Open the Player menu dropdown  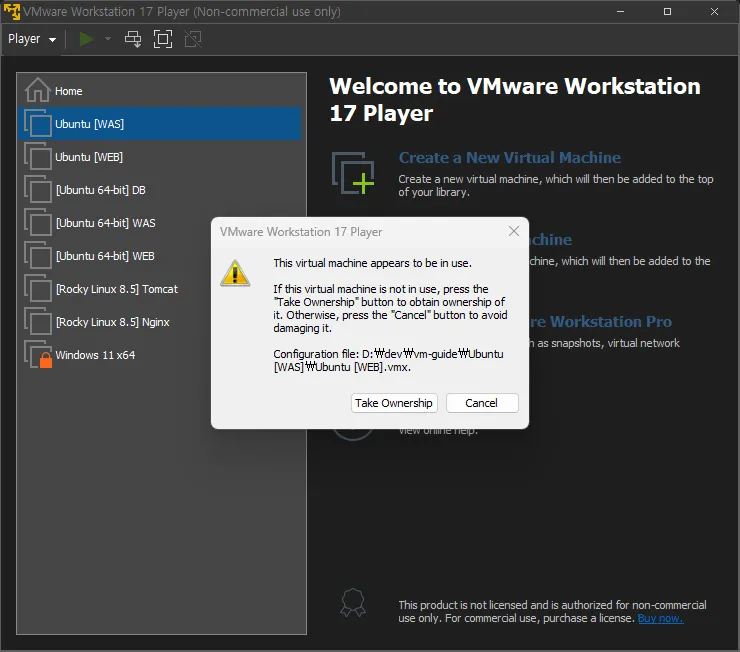tap(32, 39)
